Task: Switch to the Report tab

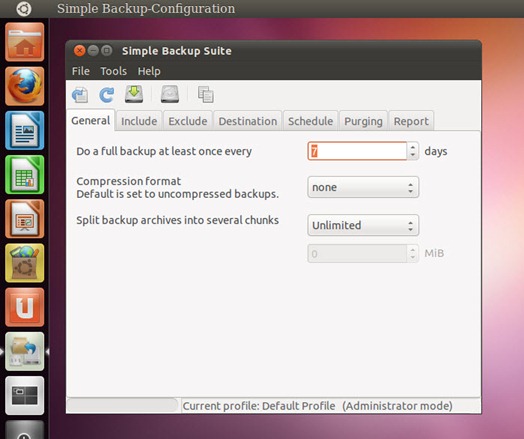Action: point(411,121)
